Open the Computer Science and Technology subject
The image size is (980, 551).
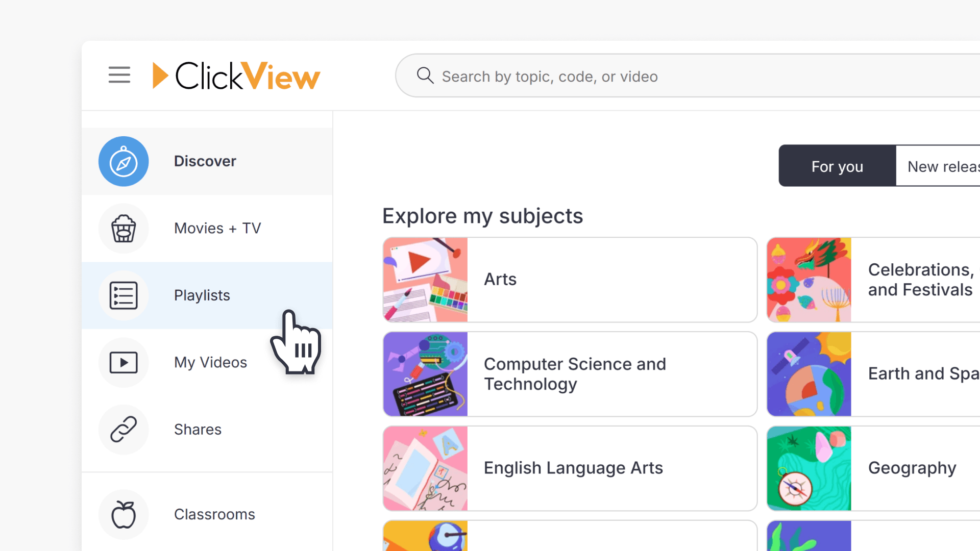[570, 373]
